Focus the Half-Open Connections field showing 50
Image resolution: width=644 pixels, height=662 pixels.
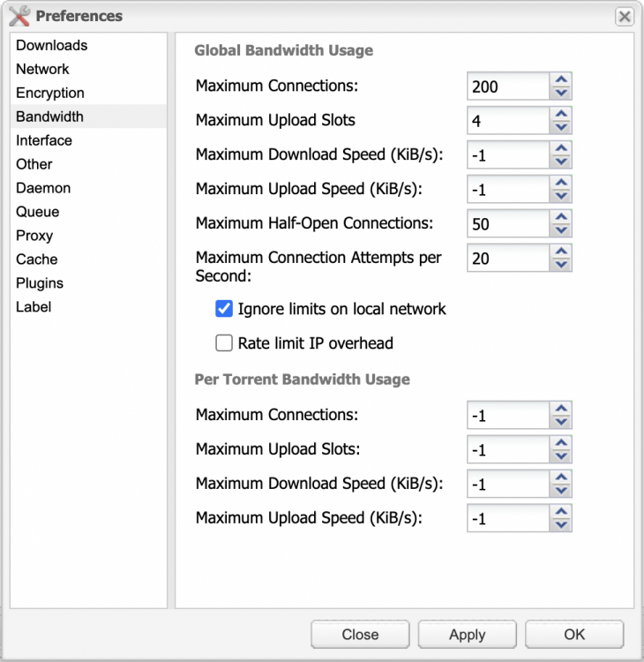point(508,223)
